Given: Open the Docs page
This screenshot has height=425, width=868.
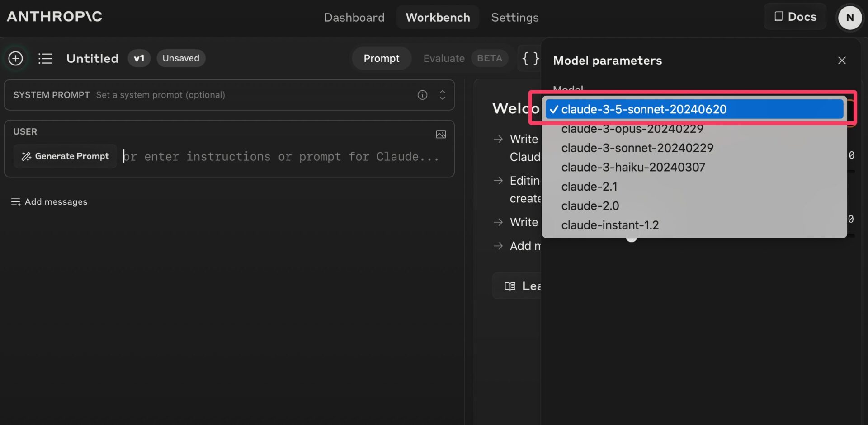Looking at the screenshot, I should coord(795,17).
